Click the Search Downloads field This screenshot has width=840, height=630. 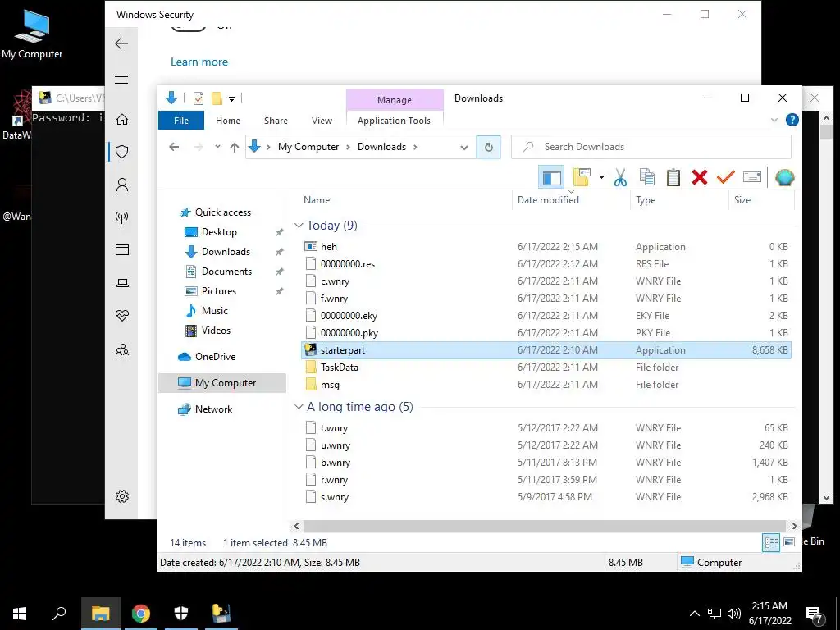[651, 147]
